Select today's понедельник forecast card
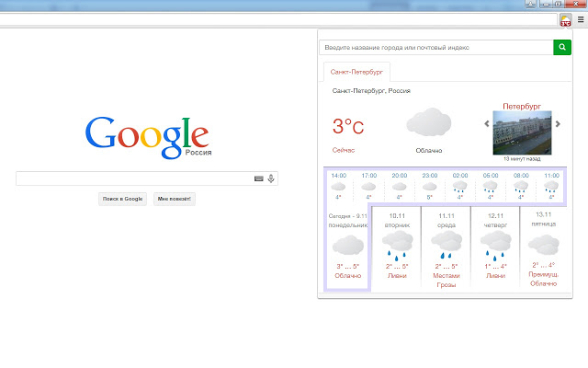Viewport: 588px width, 368px height. 347,247
